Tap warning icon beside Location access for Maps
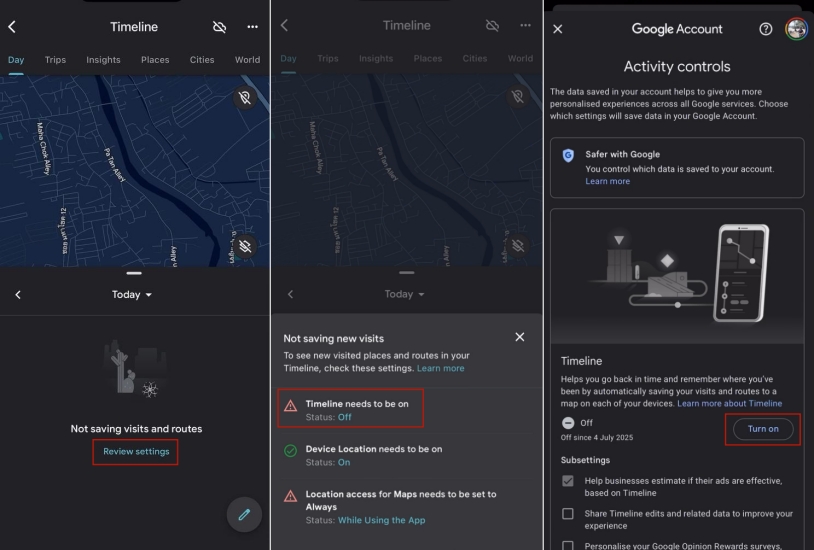 [x=291, y=496]
